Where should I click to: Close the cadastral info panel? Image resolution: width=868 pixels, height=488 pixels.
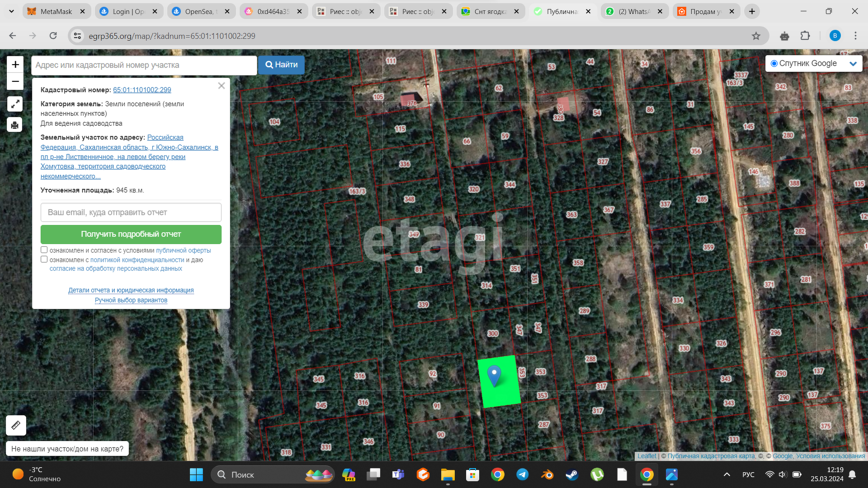[x=221, y=86]
